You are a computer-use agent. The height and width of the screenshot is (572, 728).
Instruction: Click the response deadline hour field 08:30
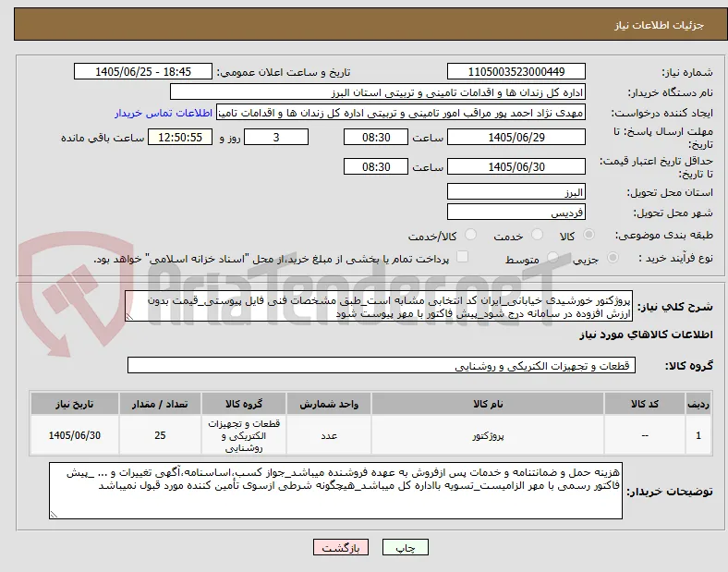(x=376, y=137)
